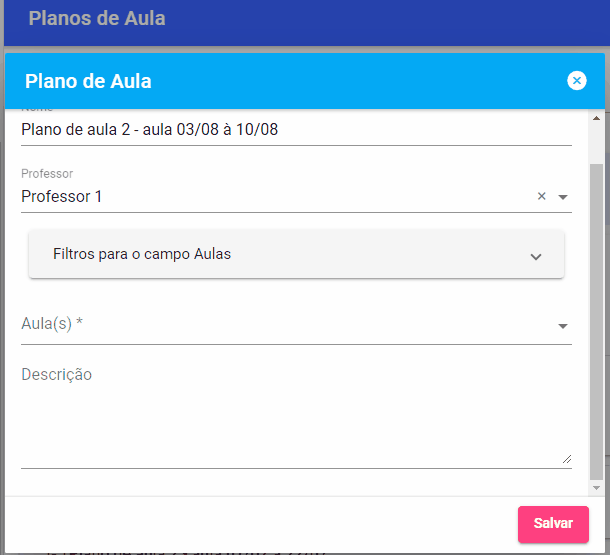Click the Professor 1 selected text
Image resolution: width=610 pixels, height=555 pixels.
pos(61,196)
